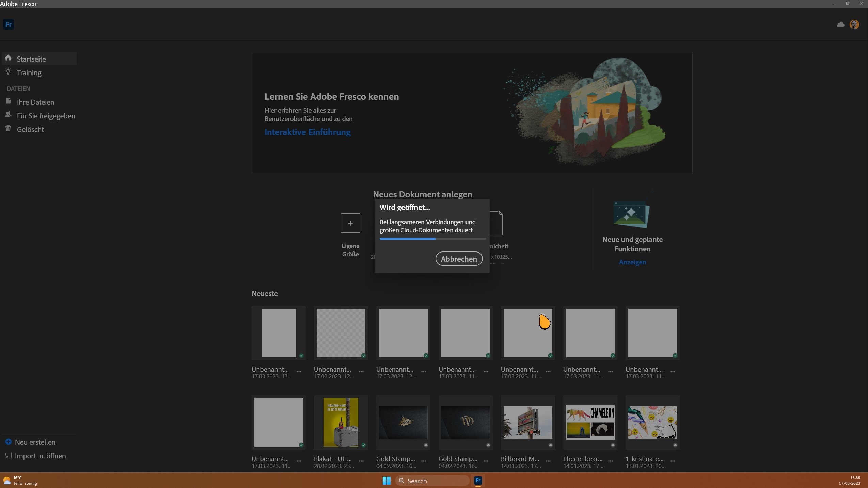Screen dimensions: 868x488
Task: Click the Adobe Fresco logo top left
Action: (x=9, y=24)
